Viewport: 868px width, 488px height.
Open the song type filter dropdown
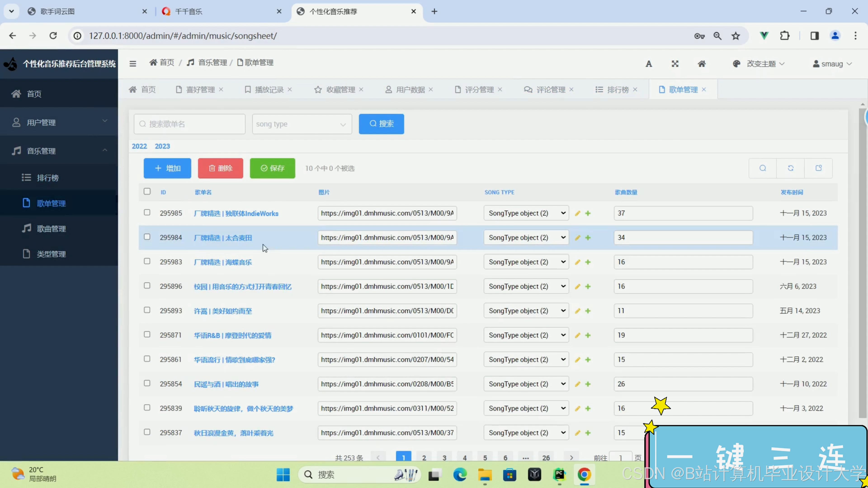pos(302,124)
